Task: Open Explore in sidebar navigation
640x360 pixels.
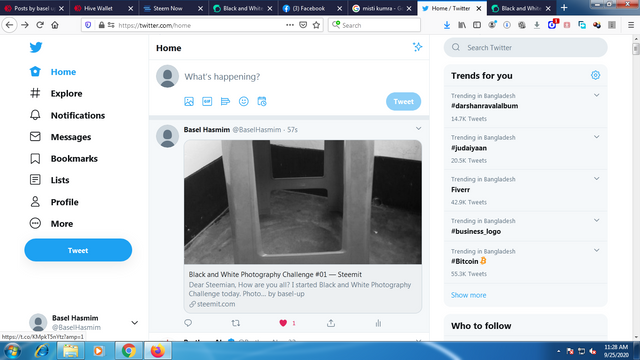Action: (56, 93)
